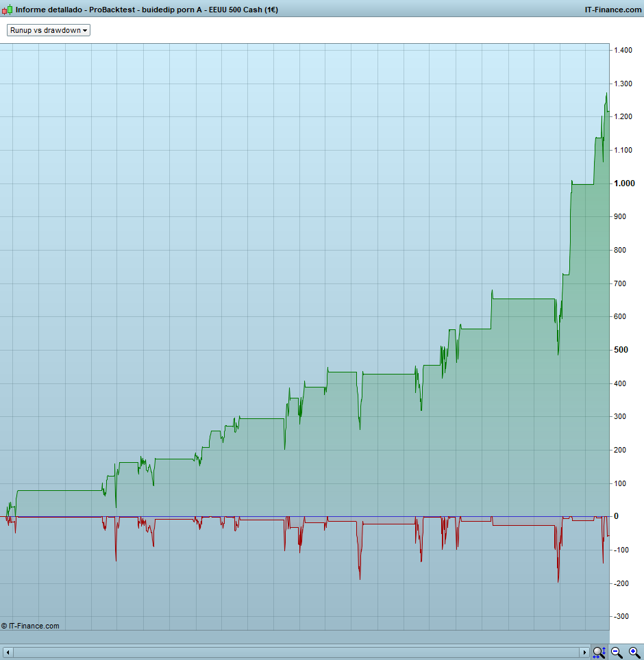Click the -200 axis label

621,583
